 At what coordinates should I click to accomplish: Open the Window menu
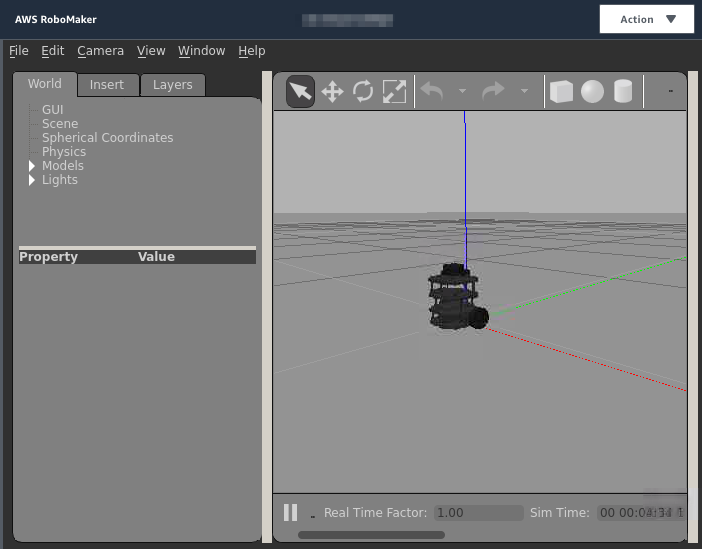point(201,51)
